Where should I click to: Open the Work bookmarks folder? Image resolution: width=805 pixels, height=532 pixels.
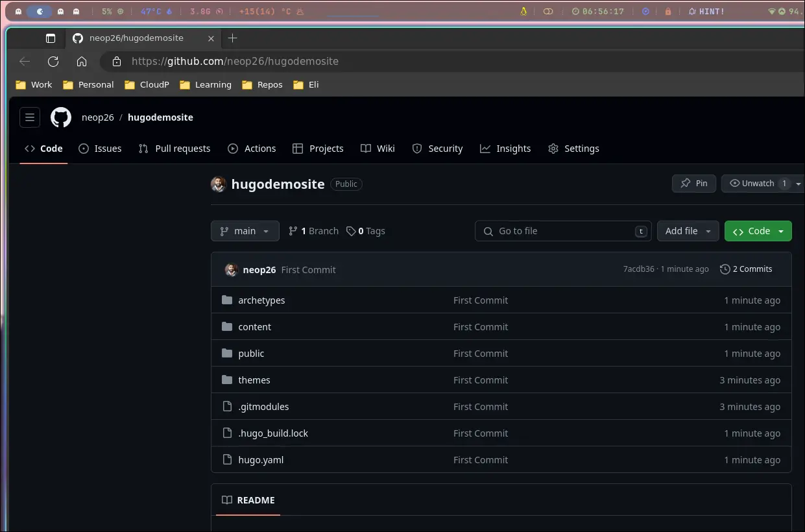click(x=34, y=85)
